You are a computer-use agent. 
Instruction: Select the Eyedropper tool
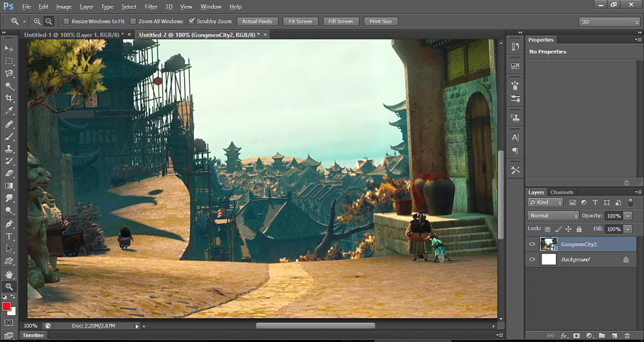click(9, 111)
